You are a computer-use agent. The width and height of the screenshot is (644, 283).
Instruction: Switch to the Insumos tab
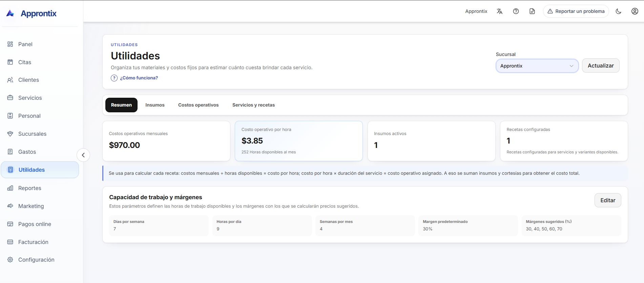pyautogui.click(x=155, y=105)
